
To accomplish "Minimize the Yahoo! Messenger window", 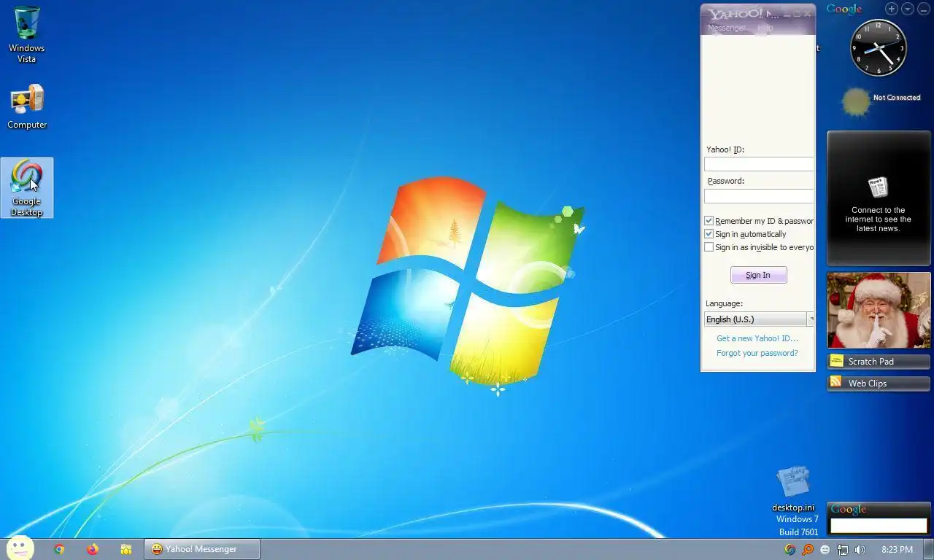I will tap(786, 13).
